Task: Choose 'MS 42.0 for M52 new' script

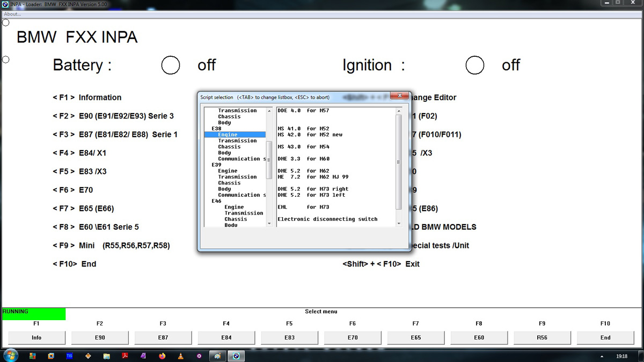Action: (x=310, y=135)
